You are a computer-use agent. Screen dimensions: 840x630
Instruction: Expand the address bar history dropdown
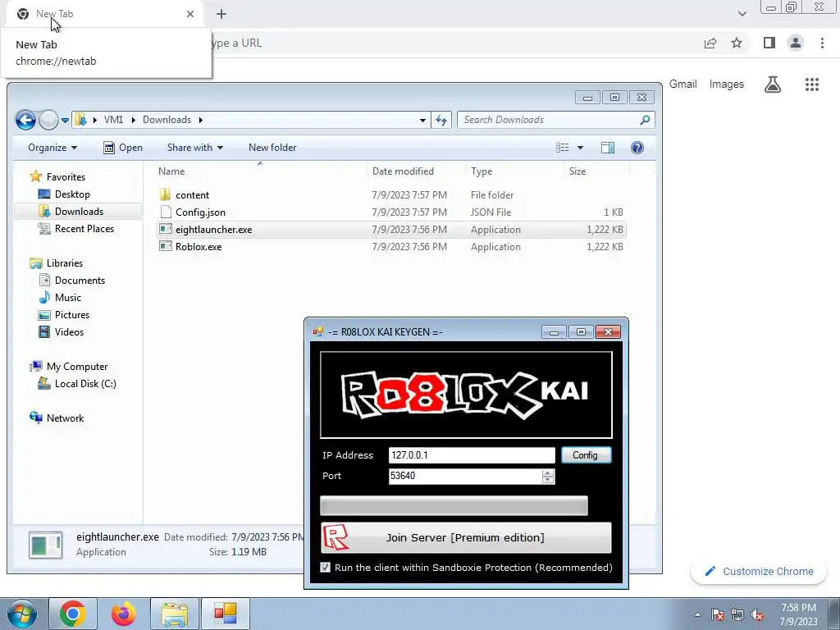click(422, 120)
